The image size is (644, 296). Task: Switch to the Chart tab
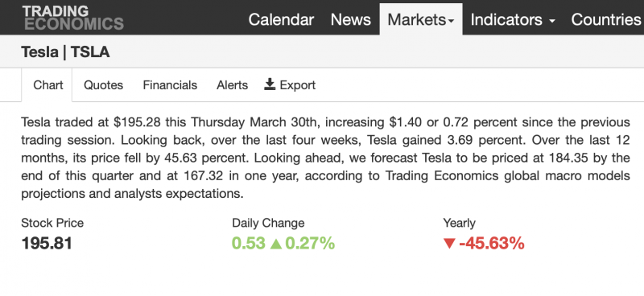click(48, 85)
